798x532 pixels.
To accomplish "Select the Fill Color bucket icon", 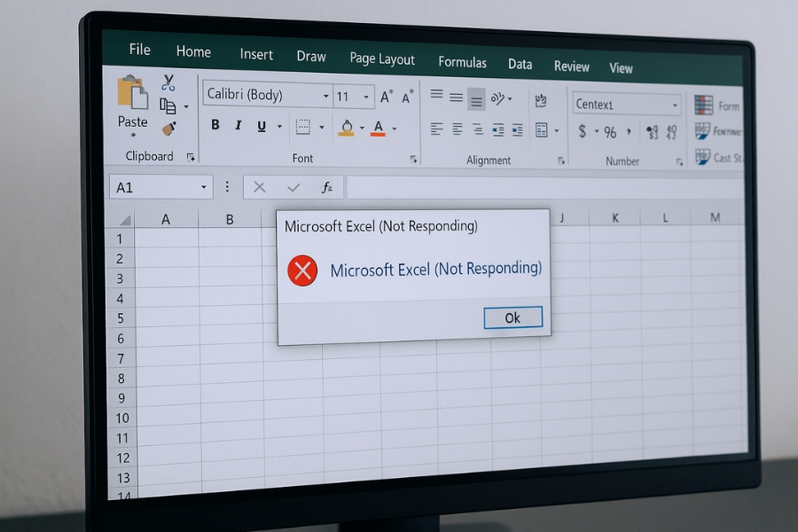I will click(345, 128).
